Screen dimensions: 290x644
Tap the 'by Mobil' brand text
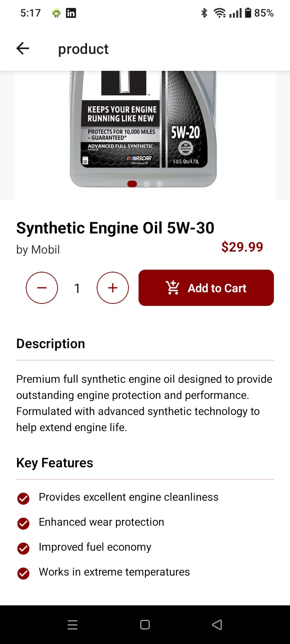(38, 250)
